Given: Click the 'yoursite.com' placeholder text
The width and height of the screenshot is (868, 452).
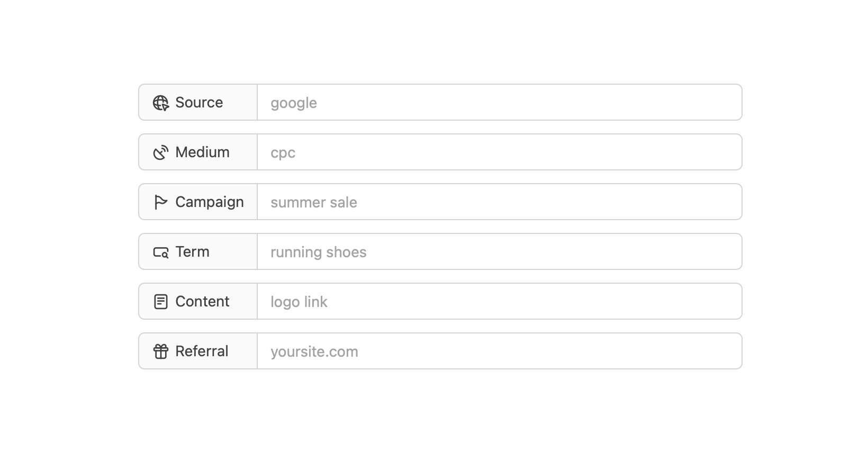Looking at the screenshot, I should (314, 352).
